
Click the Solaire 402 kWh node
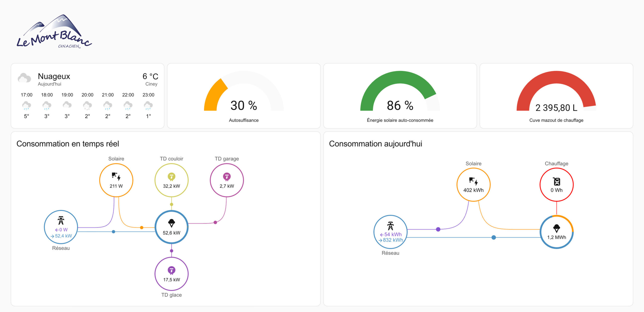click(x=473, y=184)
